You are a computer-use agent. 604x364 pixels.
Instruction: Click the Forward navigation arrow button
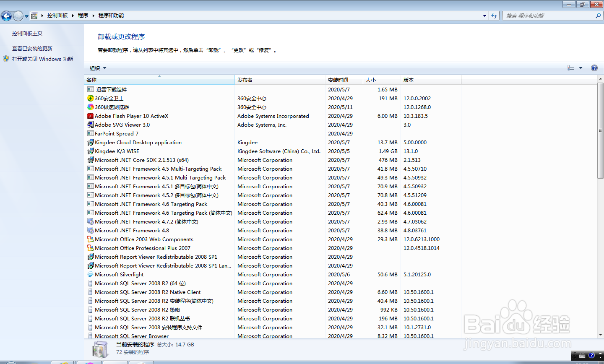(18, 16)
